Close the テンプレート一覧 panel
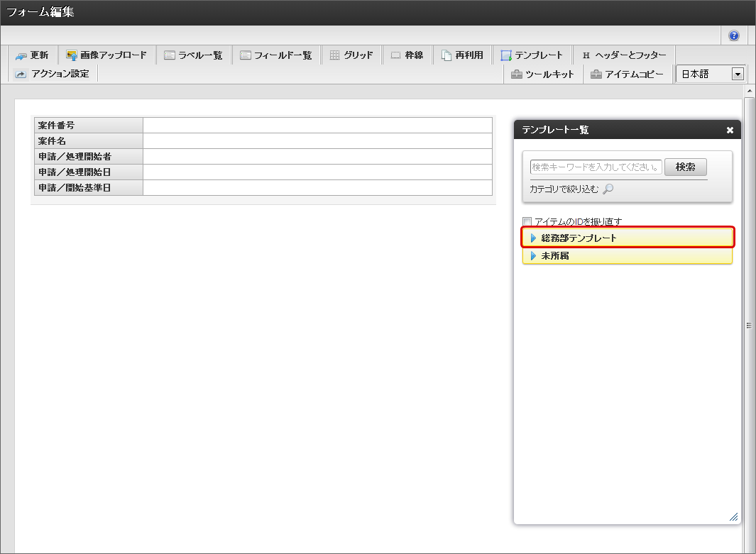Viewport: 756px width, 554px height. click(730, 130)
